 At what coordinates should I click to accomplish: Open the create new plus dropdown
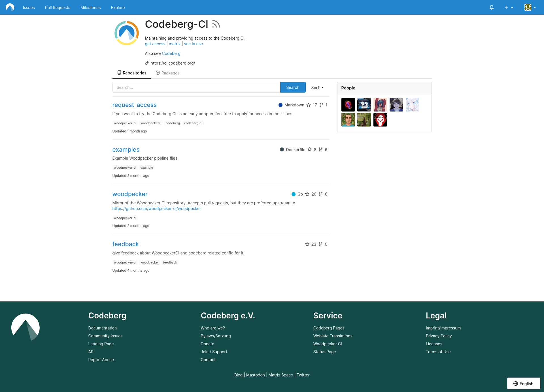[509, 7]
